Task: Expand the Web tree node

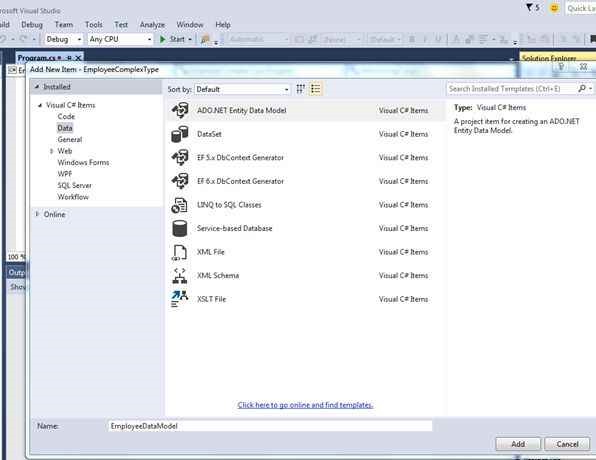Action: pos(51,151)
